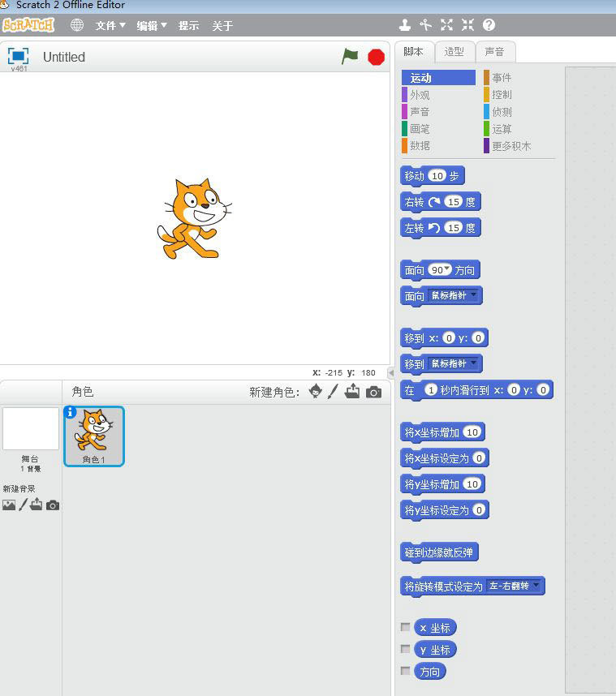Open the 编辑 menu
This screenshot has width=616, height=696.
click(x=152, y=26)
